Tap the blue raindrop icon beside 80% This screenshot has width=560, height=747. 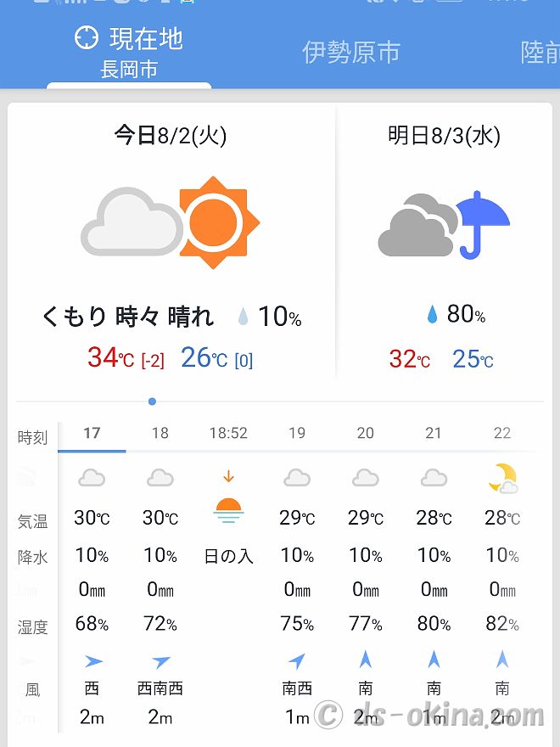432,314
